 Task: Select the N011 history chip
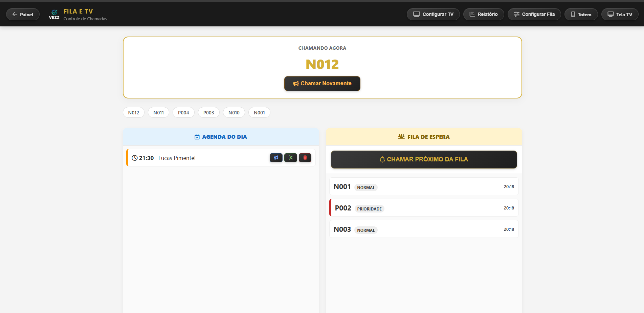click(x=158, y=113)
